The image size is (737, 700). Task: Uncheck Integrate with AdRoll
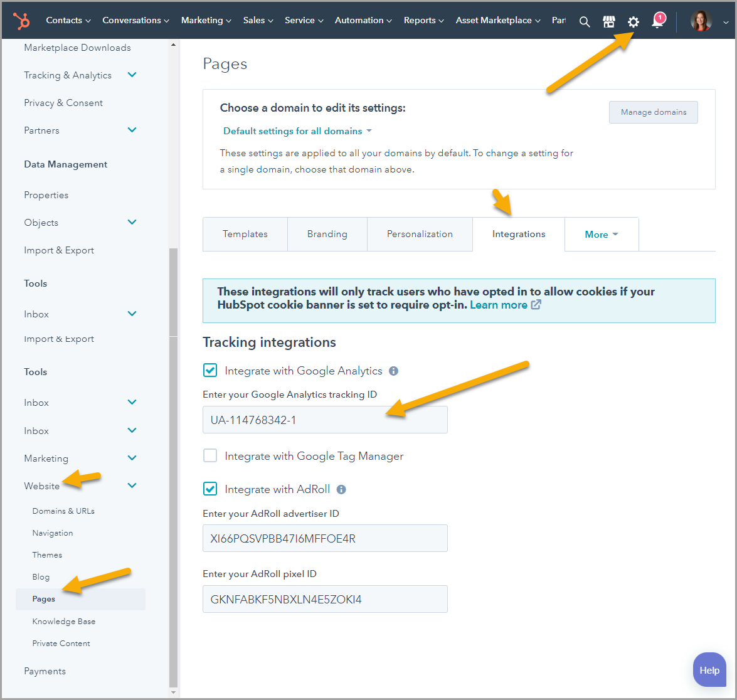210,489
